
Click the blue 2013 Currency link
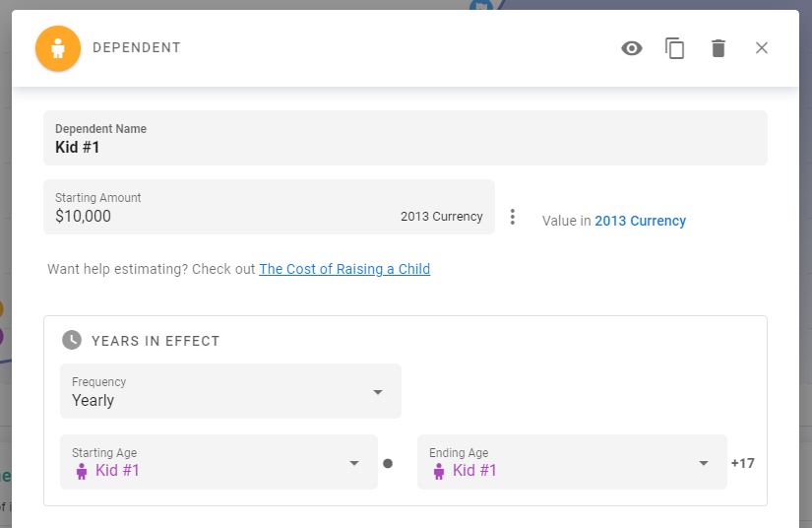(640, 221)
